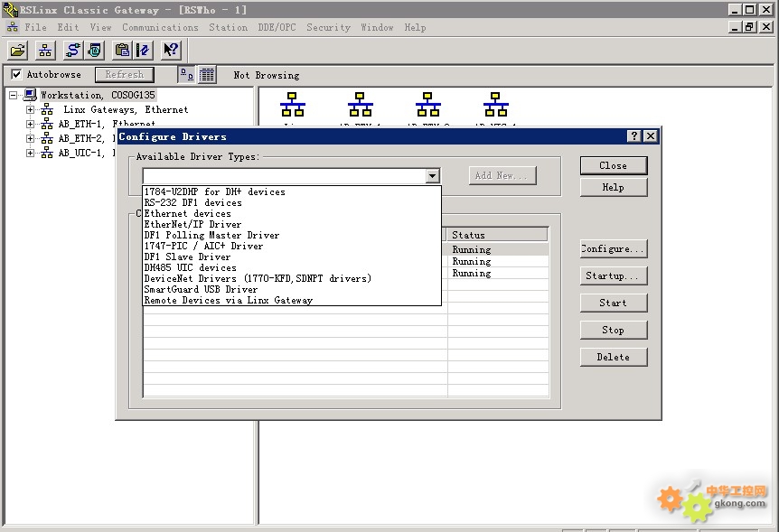
Task: Minimize the inner RSWho child window
Action: pyautogui.click(x=736, y=27)
